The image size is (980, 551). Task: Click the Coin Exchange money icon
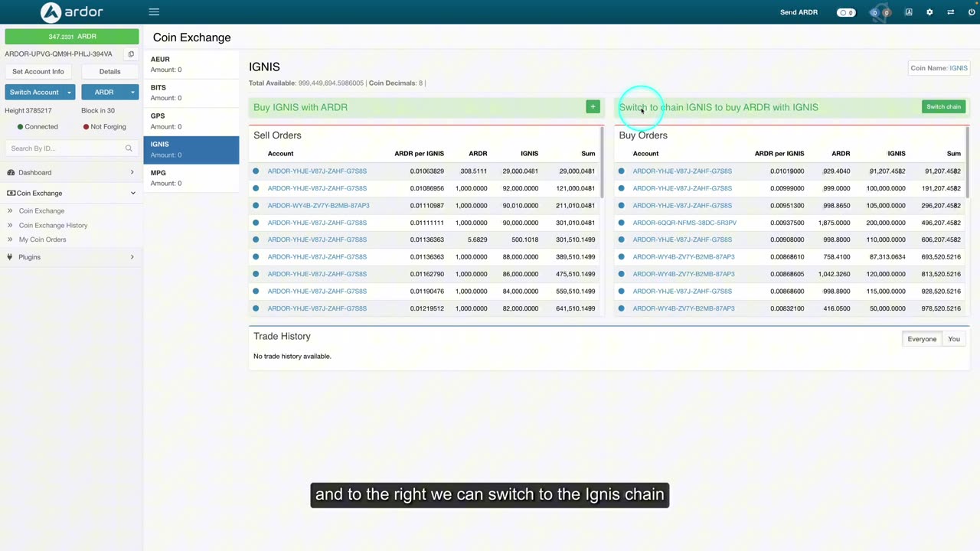tap(11, 194)
